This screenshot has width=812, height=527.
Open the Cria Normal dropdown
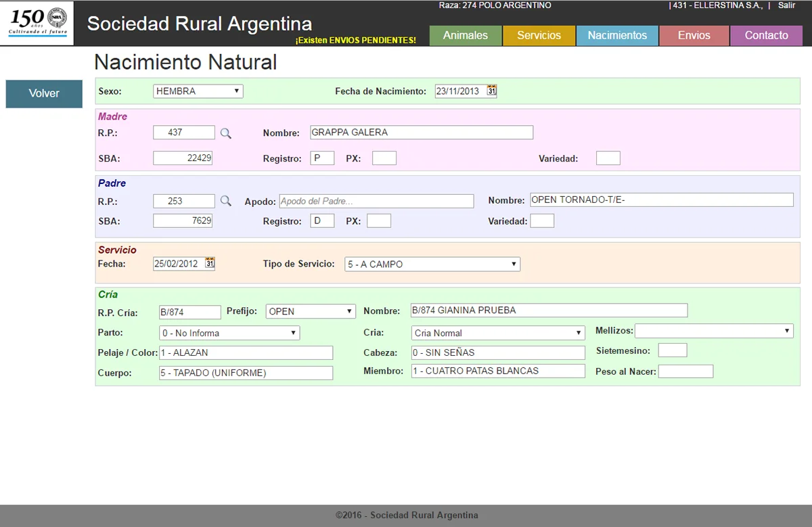(x=498, y=333)
